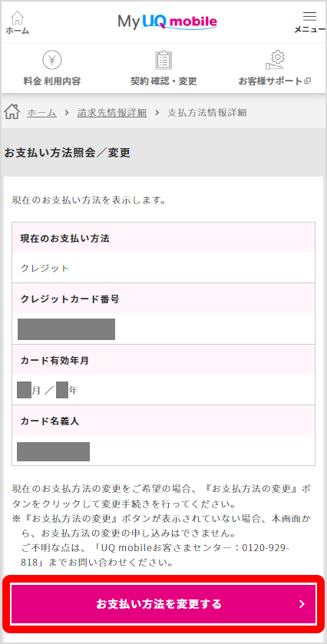Viewport: 327px width, 644px height.
Task: Click the メニュー label in header
Action: (310, 30)
